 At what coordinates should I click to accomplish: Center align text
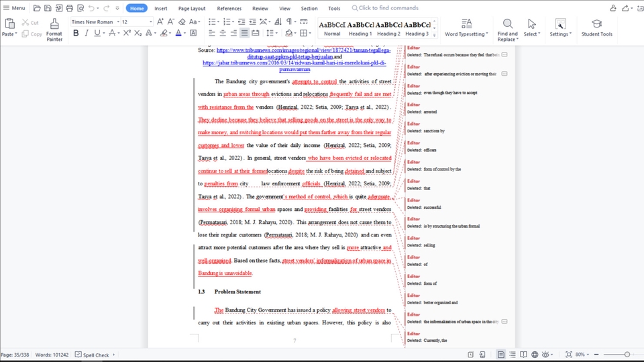pos(223,33)
